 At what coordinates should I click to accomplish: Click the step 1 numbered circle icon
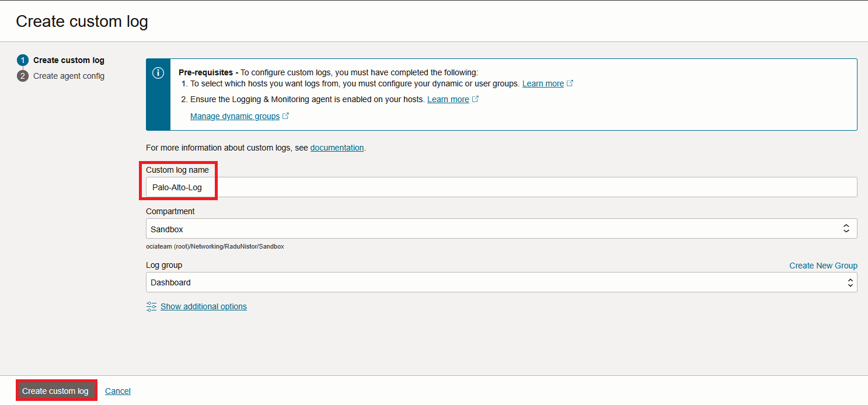point(23,60)
